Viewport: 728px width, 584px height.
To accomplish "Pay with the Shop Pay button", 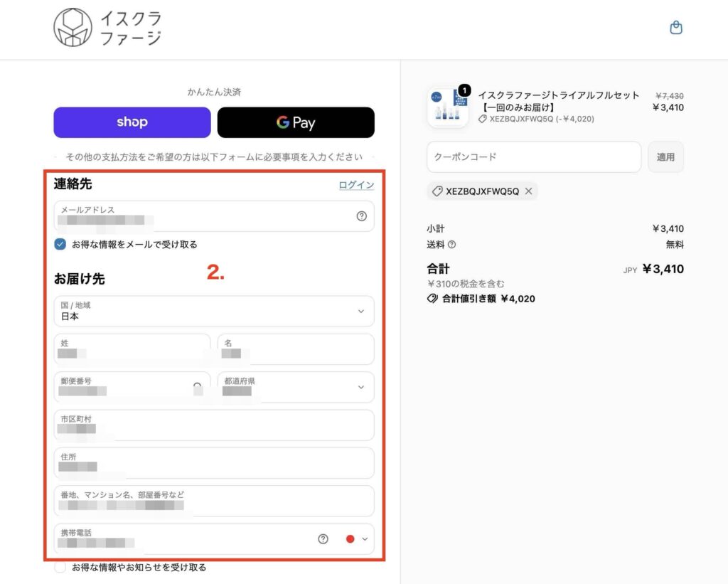I will click(x=132, y=122).
